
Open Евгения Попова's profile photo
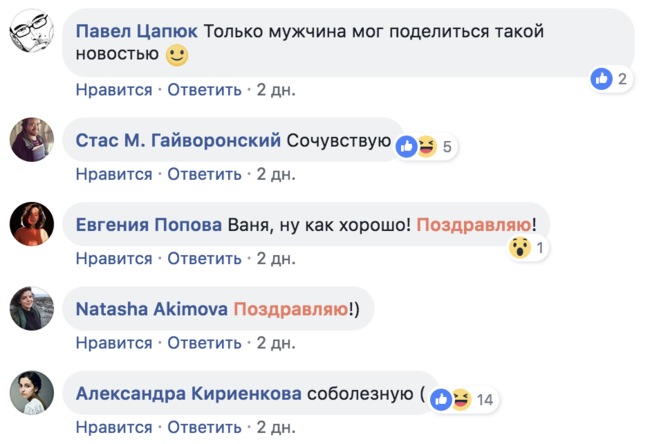point(31,223)
